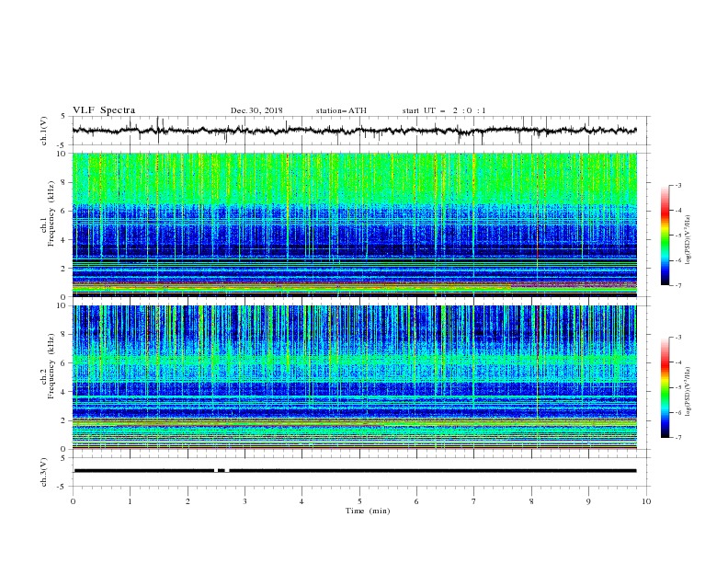
Task: Click the ch.1 voltage waveform trace
Action: [x=354, y=131]
